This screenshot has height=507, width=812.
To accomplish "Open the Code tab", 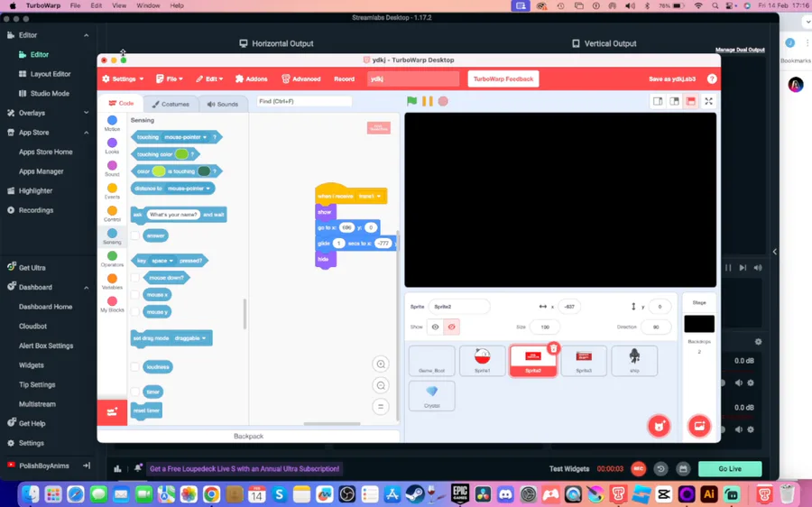I will click(121, 103).
